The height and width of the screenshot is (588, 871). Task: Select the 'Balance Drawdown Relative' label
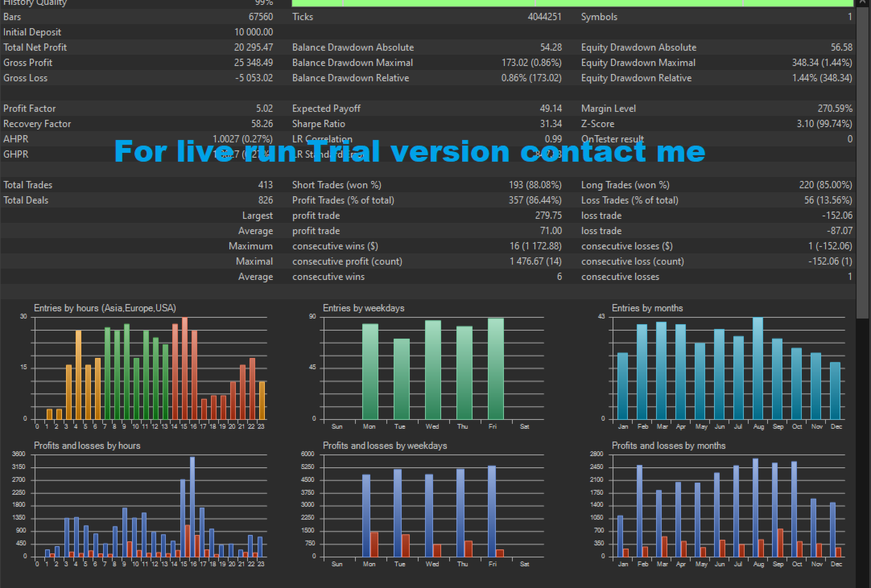point(351,78)
